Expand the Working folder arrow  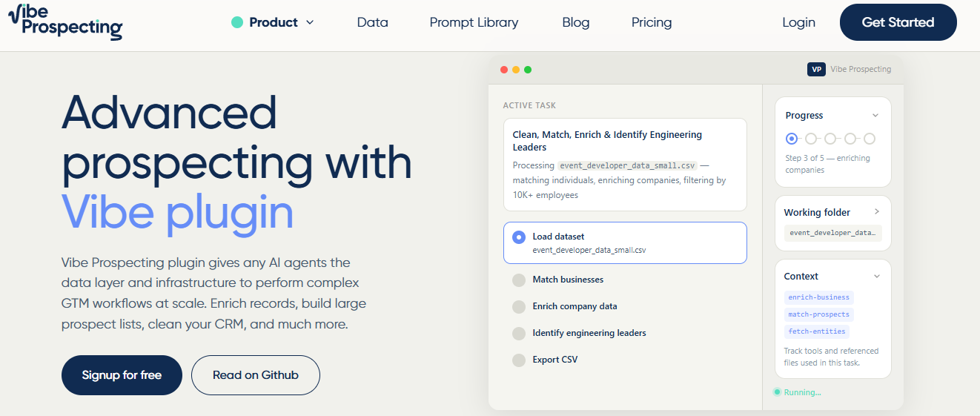click(877, 212)
